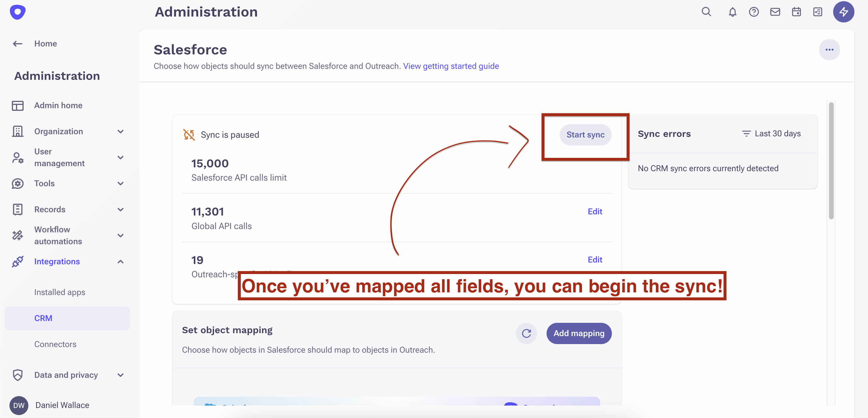This screenshot has width=868, height=418.
Task: Open the View getting started guide link
Action: [451, 66]
